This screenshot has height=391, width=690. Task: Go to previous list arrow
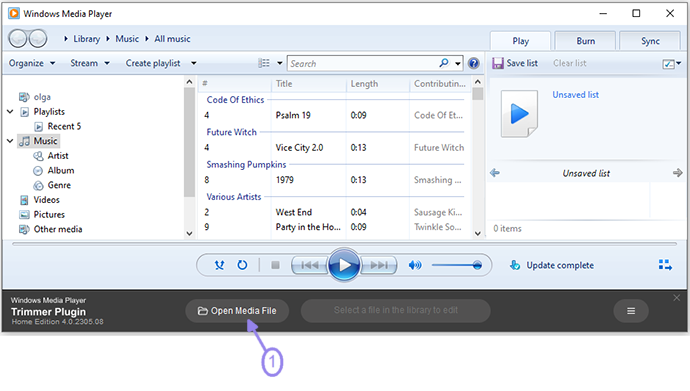point(495,173)
